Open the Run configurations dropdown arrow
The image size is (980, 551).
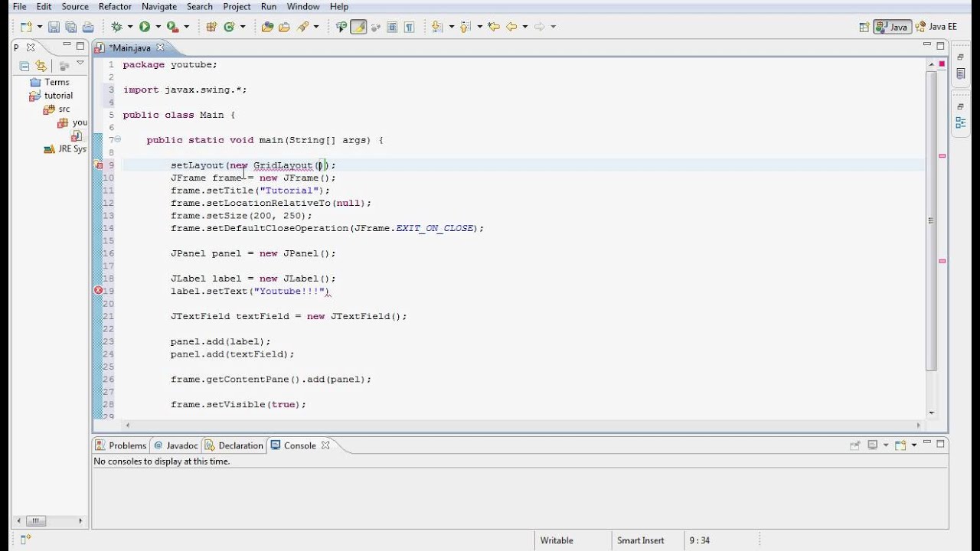tap(158, 27)
